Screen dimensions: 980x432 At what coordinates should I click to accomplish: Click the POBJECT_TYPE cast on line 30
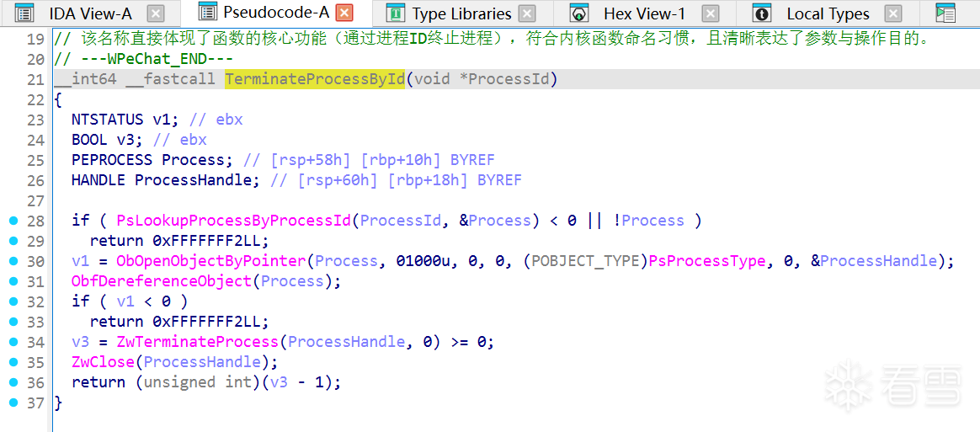point(586,261)
